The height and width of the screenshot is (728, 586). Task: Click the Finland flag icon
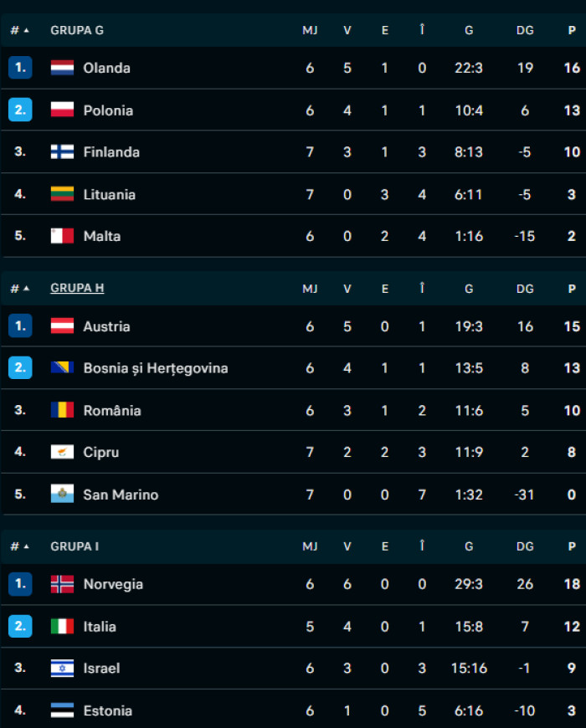coord(62,151)
